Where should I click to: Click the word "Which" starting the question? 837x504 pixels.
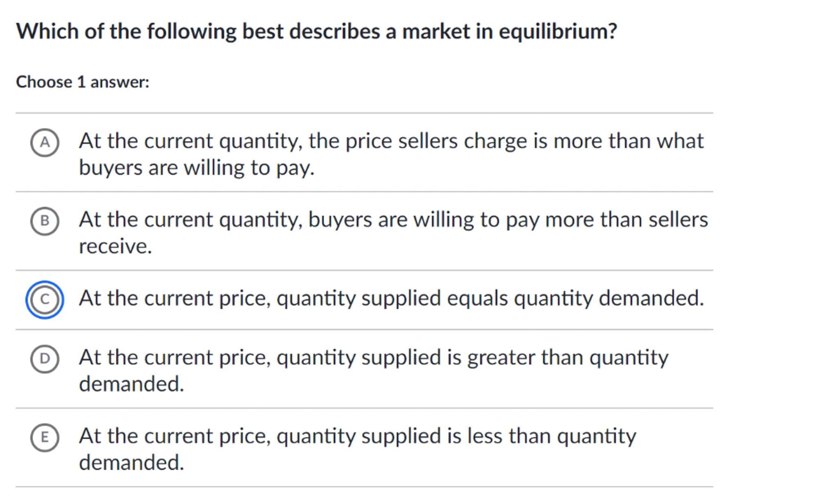(x=47, y=31)
